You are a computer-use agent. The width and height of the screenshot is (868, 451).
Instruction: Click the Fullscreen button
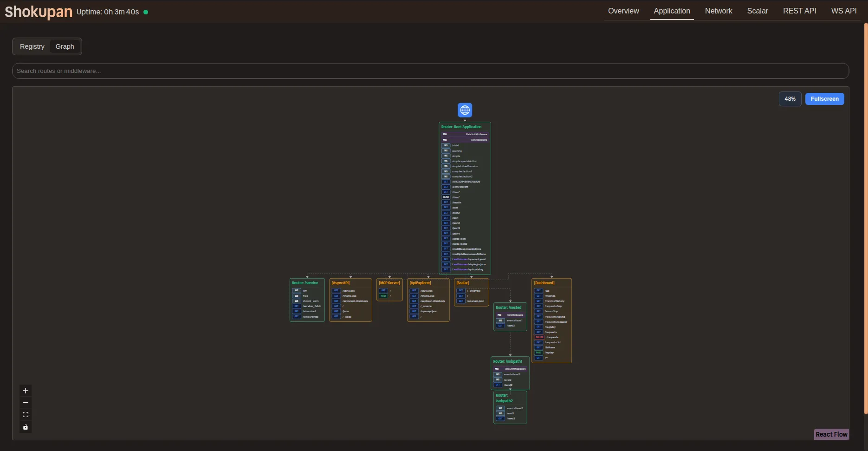click(824, 98)
